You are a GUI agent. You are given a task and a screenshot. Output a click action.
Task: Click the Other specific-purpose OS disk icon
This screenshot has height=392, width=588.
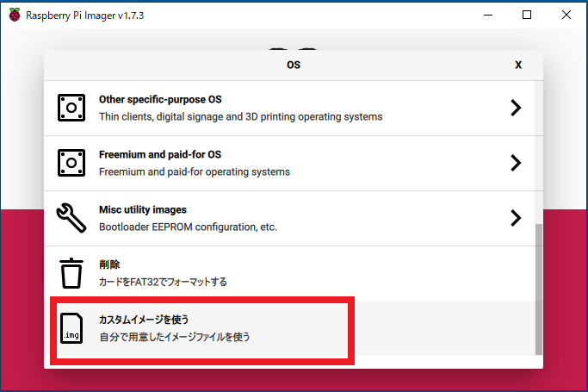(x=71, y=108)
